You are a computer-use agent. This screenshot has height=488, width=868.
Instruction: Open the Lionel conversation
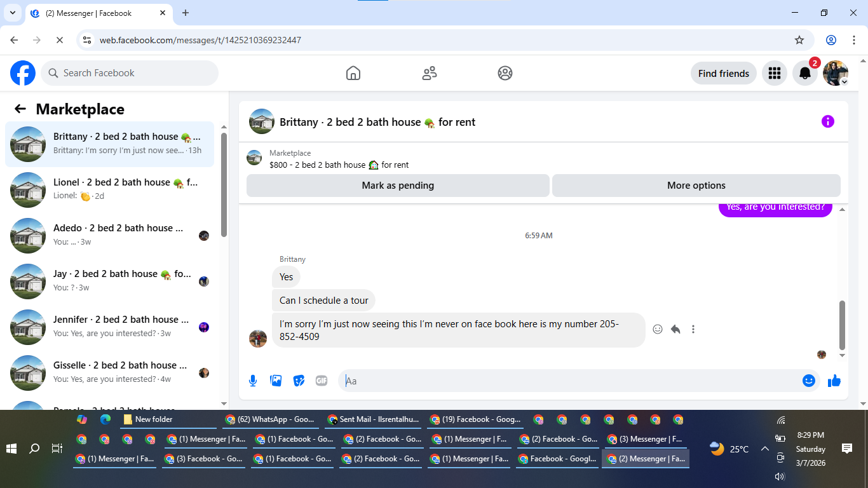[x=109, y=190]
